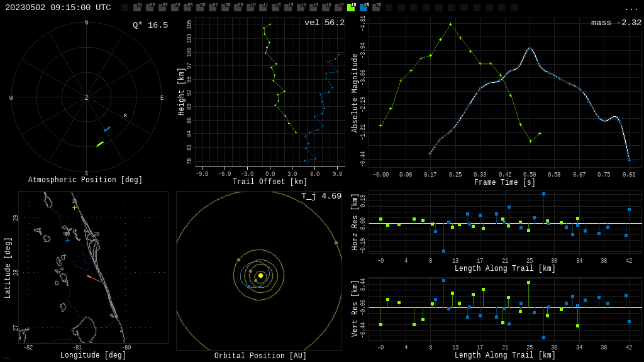
Task: Click Length Along Trail label under vertical residuals
Action: 505,355
